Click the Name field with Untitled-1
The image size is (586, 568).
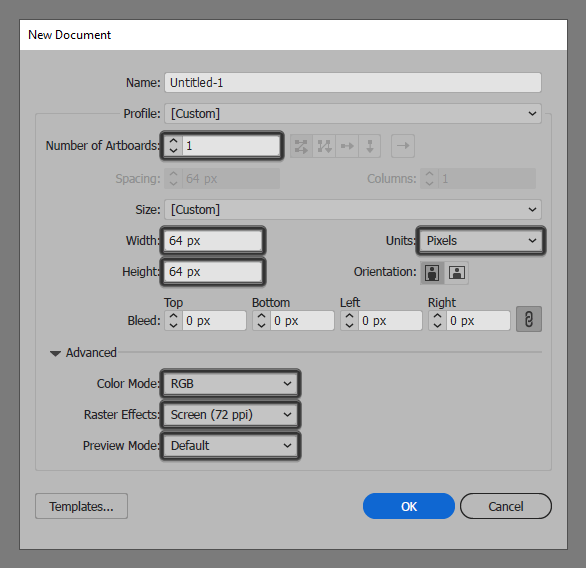pyautogui.click(x=353, y=83)
